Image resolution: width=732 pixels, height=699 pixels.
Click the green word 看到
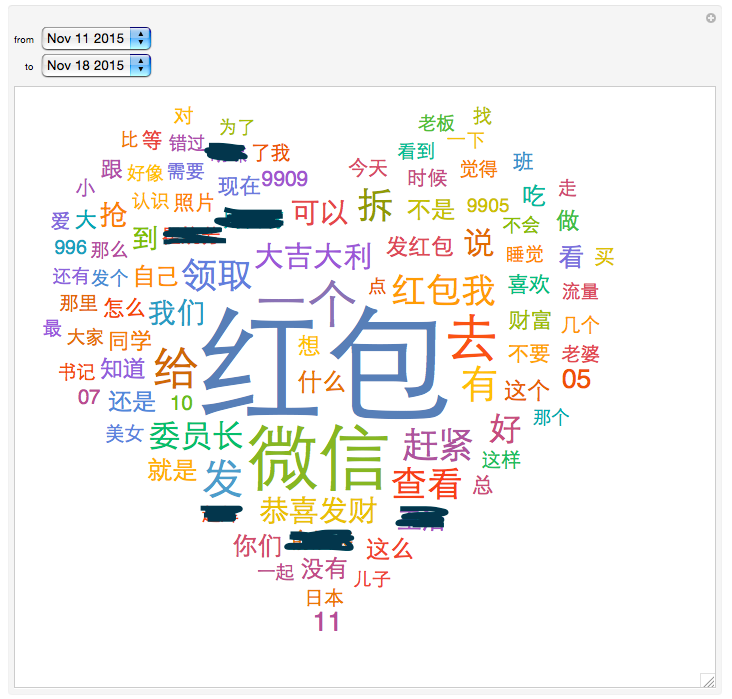[416, 151]
